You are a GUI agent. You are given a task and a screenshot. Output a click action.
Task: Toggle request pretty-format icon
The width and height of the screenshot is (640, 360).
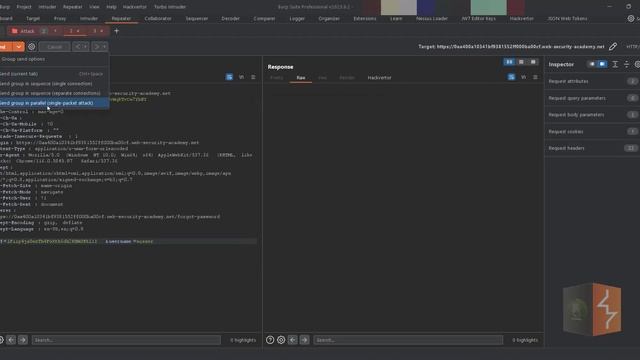(229, 77)
